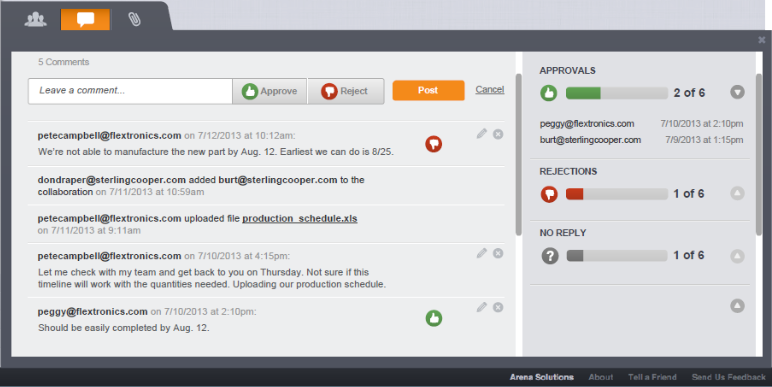
Task: Click 7/10/2013 at 2:10pm approval timestamp in sidebar
Action: 702,124
